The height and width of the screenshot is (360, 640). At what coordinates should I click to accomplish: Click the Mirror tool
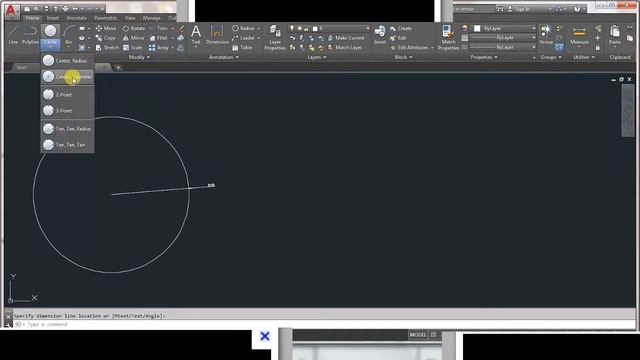point(133,38)
